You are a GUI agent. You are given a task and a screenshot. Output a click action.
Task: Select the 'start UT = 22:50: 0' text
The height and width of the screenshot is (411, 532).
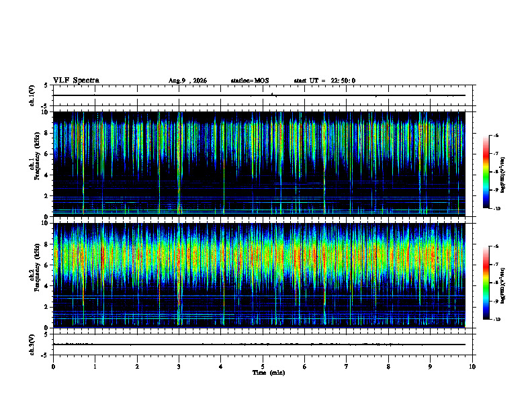[324, 81]
